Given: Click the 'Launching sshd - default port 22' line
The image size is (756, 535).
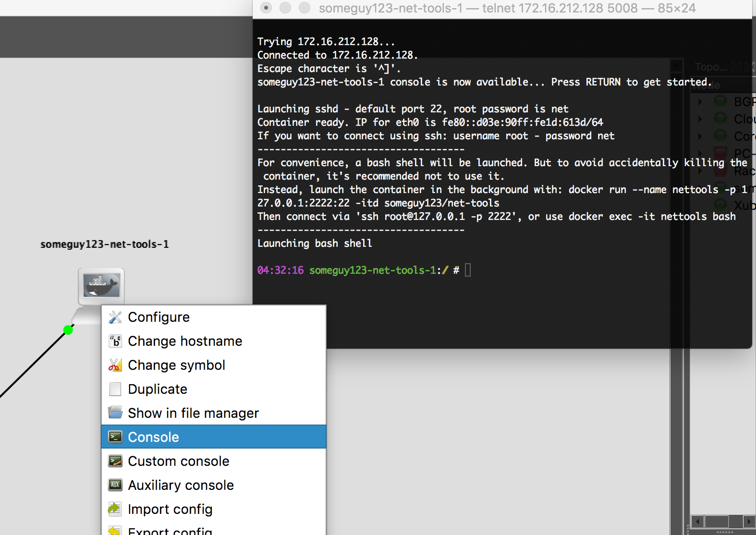Looking at the screenshot, I should [x=413, y=109].
